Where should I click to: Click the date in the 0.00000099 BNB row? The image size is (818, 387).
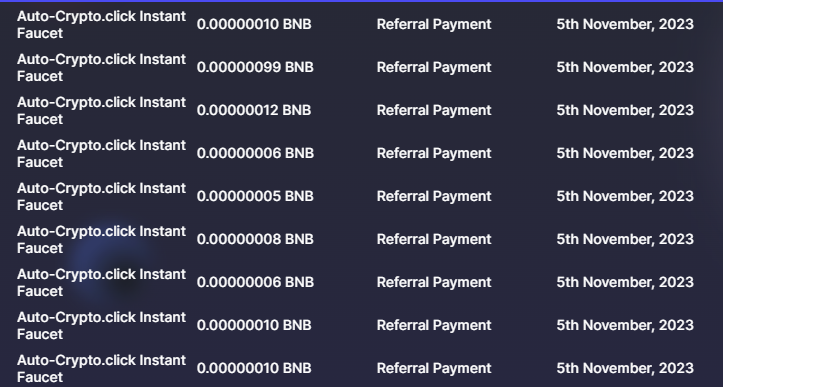625,67
